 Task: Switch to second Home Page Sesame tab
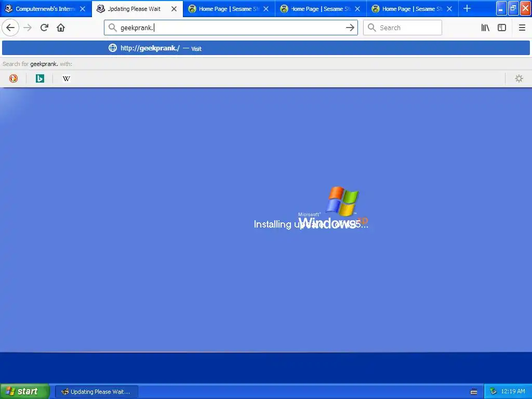point(321,9)
